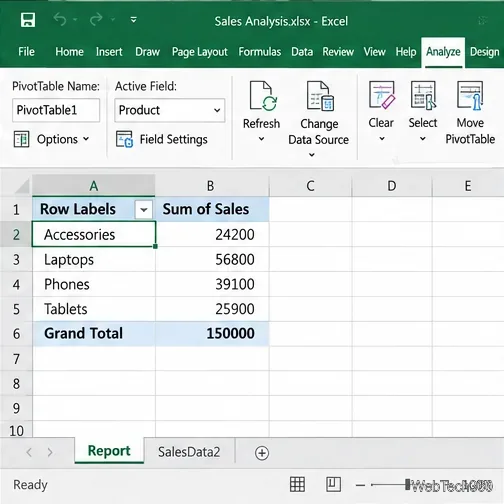The image size is (504, 504).
Task: Expand the Refresh dropdown arrow
Action: (262, 139)
